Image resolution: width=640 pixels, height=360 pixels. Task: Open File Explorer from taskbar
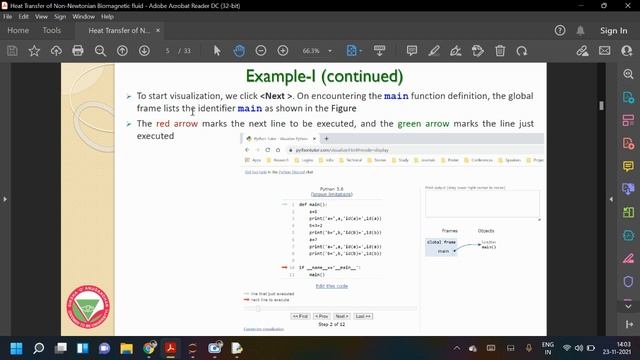pyautogui.click(x=127, y=348)
